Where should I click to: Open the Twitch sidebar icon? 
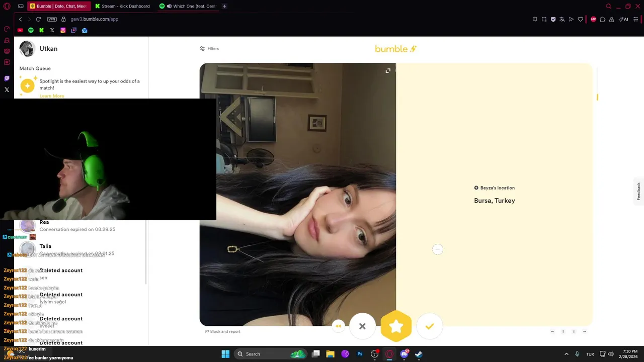(x=7, y=78)
